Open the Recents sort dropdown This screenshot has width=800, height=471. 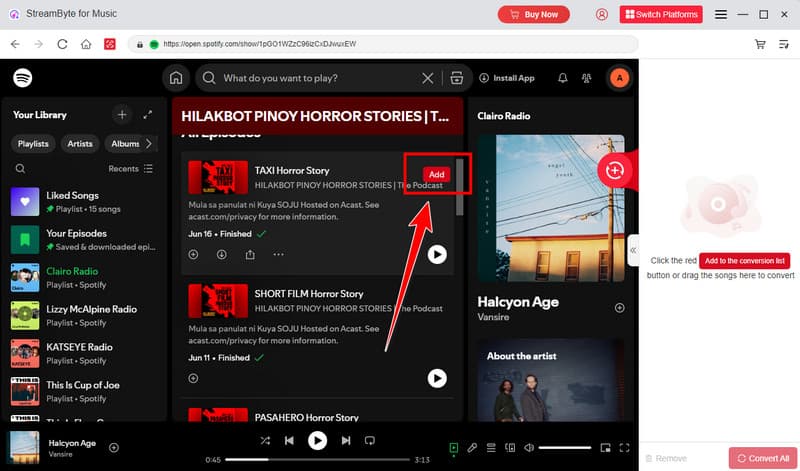point(130,169)
